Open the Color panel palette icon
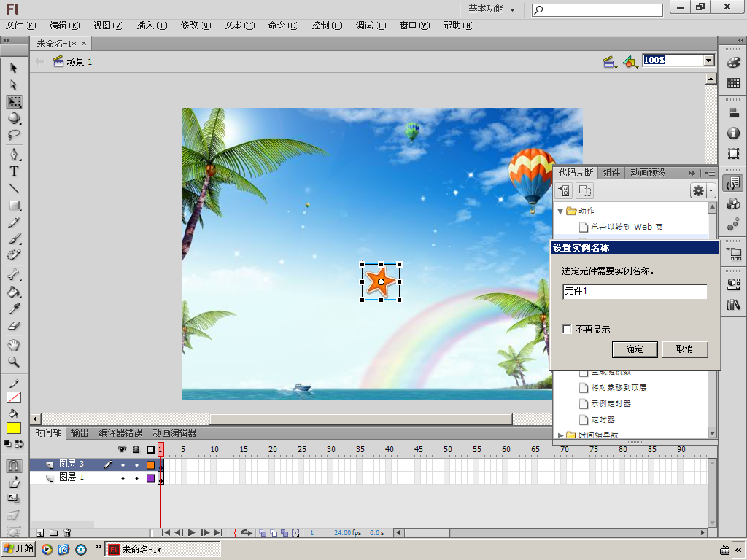747x560 pixels. click(x=734, y=63)
